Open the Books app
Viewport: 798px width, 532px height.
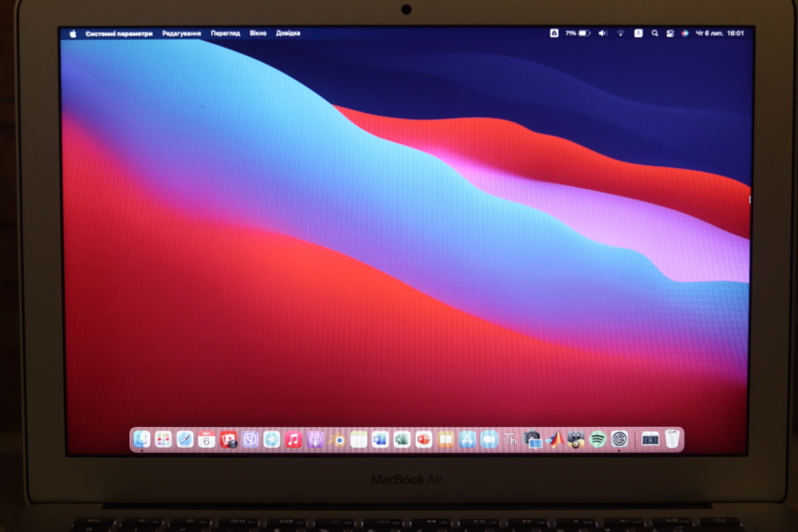(445, 439)
